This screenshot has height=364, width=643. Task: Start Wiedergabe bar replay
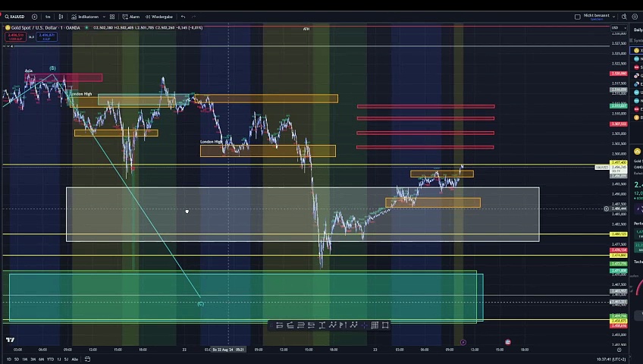coord(159,16)
